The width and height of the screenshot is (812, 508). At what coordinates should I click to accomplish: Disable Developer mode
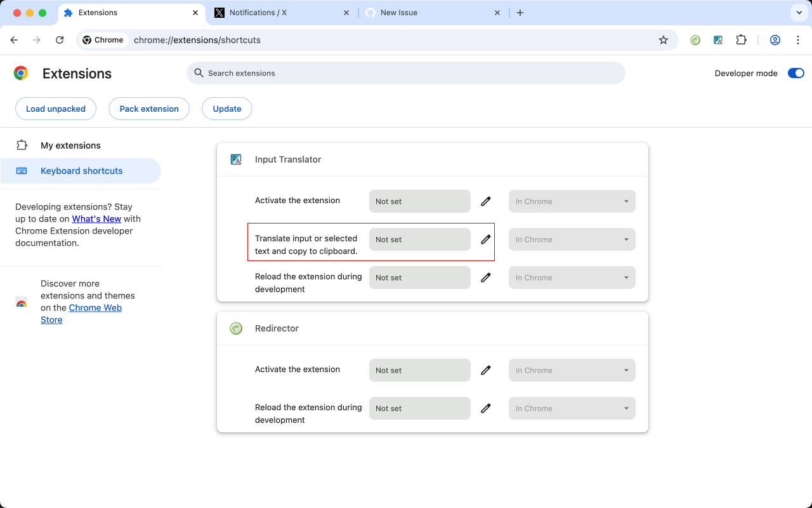pyautogui.click(x=796, y=73)
